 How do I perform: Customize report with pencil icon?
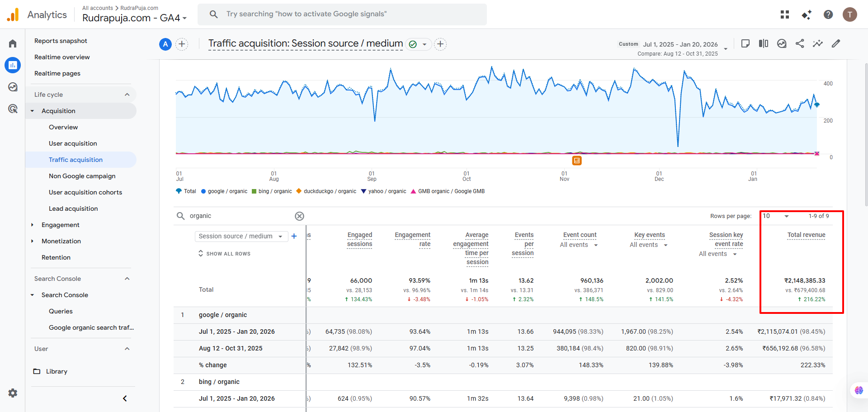[x=836, y=43]
